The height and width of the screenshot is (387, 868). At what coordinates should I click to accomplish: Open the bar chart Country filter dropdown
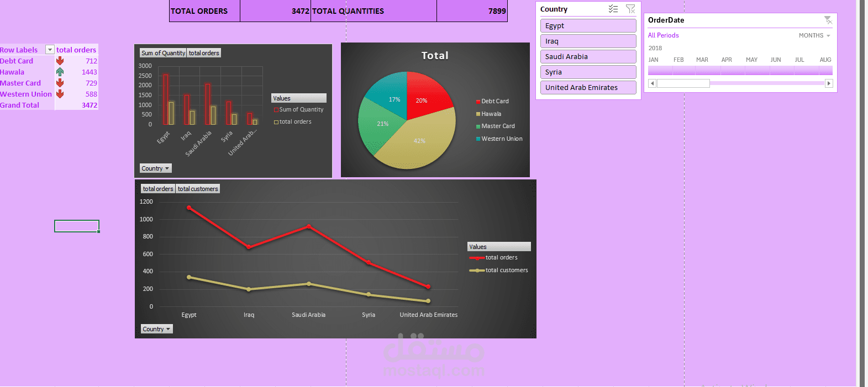tap(155, 168)
